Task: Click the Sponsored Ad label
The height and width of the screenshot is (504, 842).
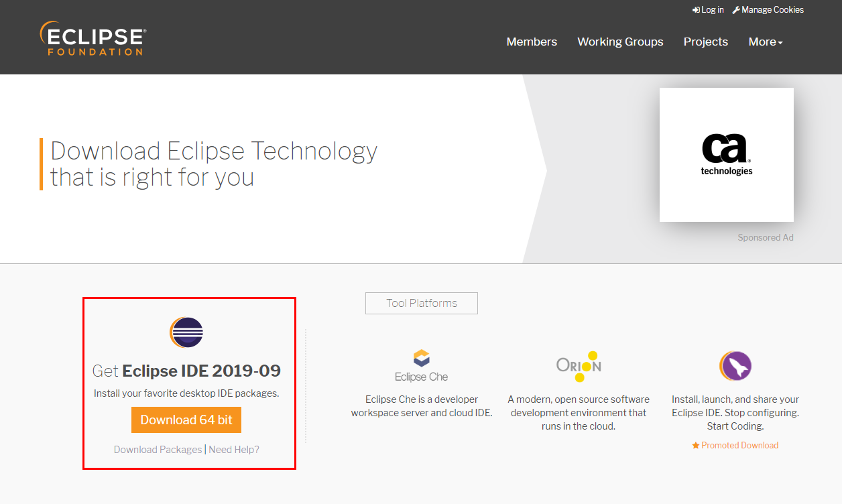Action: 766,237
